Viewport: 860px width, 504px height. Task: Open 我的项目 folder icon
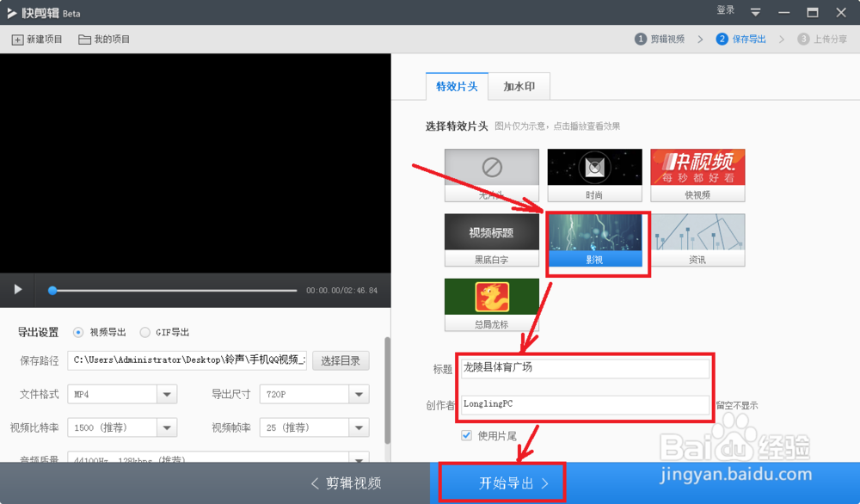[84, 40]
